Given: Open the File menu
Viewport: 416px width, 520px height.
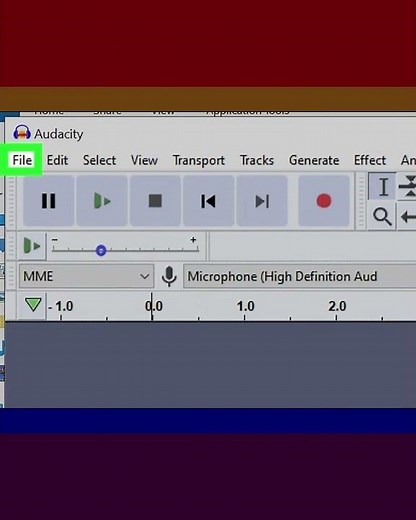Looking at the screenshot, I should click(x=22, y=160).
